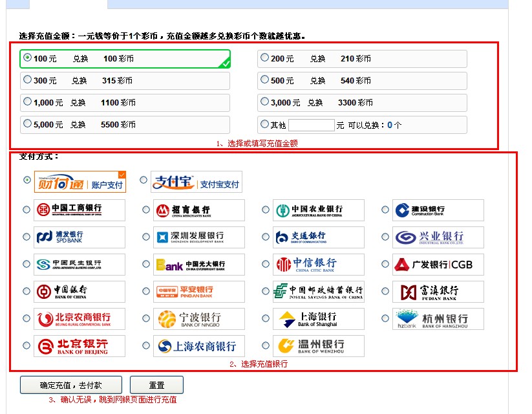The image size is (532, 414).
Task: Click the 中国银行 Bank of China logo
Action: click(x=80, y=292)
